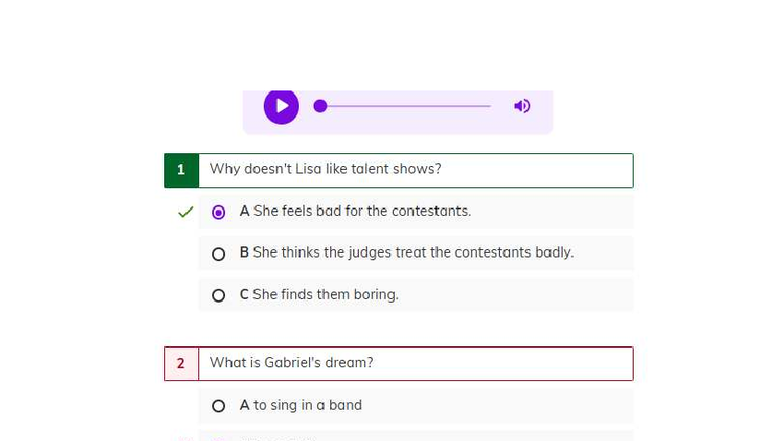
Task: Click question text 'Why doesn't Lisa like talent shows?'
Action: click(x=326, y=169)
